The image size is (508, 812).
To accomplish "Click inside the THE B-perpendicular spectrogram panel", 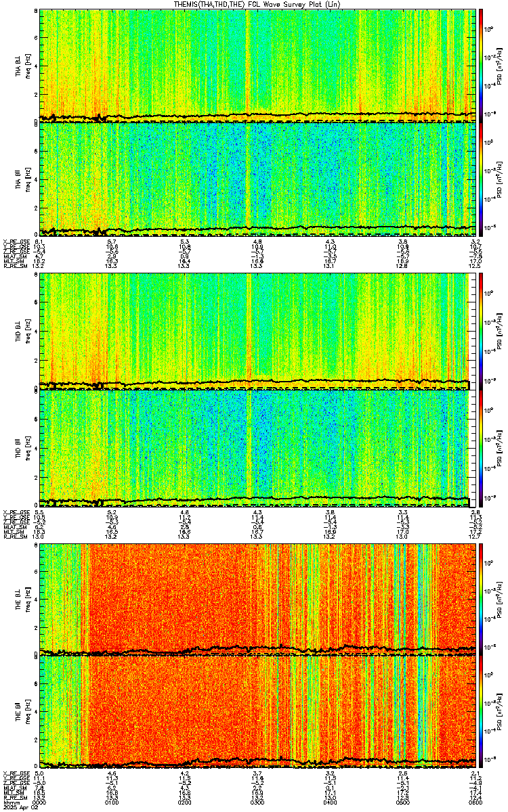I will (257, 598).
